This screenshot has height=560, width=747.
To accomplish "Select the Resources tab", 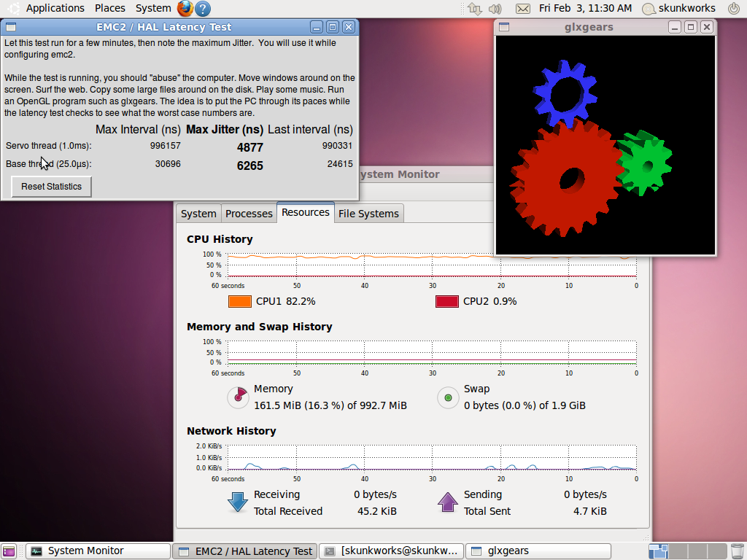I will pos(306,212).
